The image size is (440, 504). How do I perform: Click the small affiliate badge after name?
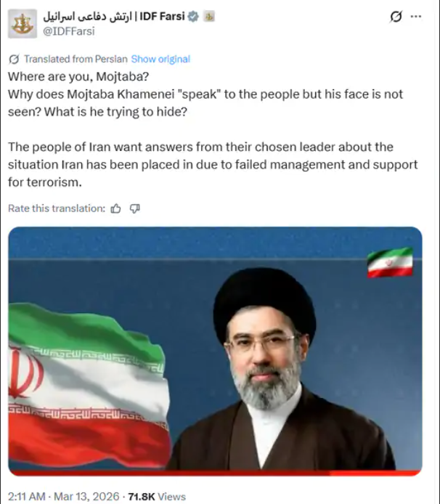point(209,16)
